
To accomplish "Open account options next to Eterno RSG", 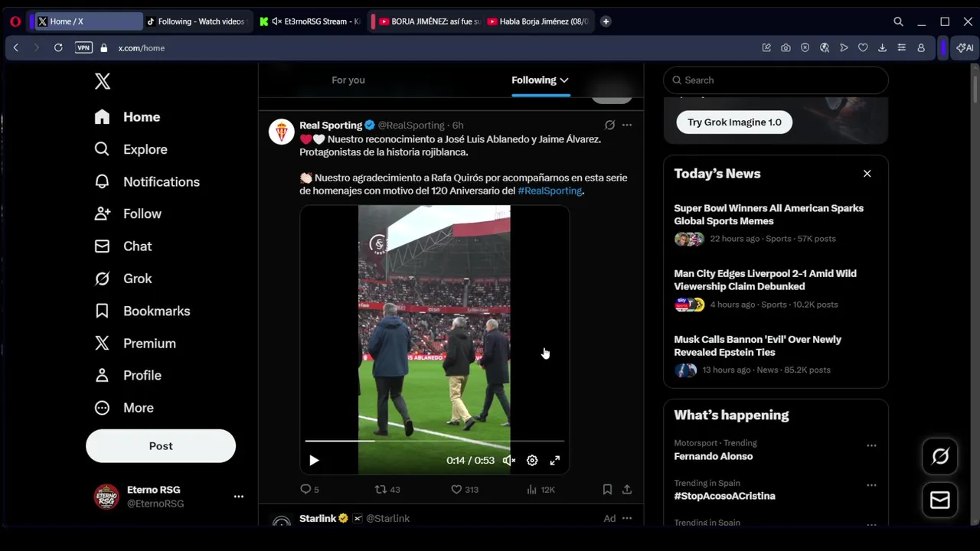I will [238, 497].
